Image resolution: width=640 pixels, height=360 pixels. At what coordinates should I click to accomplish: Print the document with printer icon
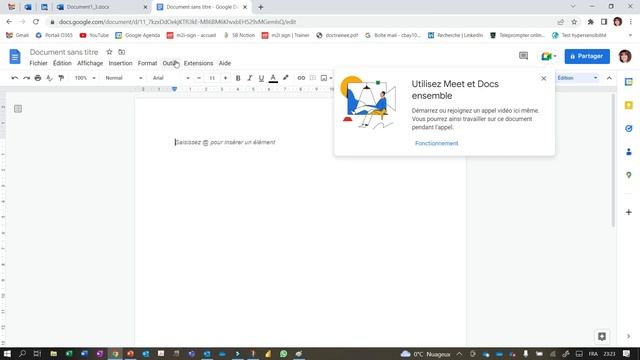[x=38, y=78]
